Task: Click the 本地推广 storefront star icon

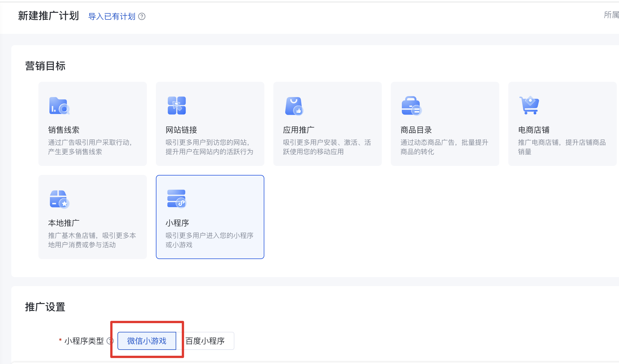Action: [59, 199]
